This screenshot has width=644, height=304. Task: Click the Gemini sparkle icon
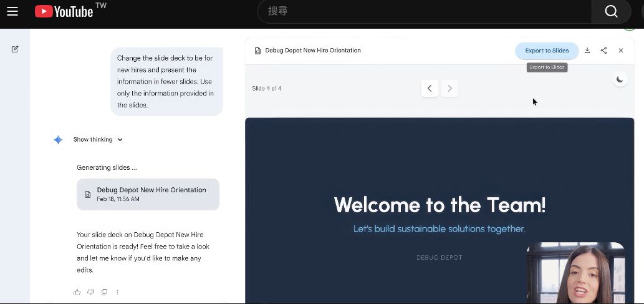pos(59,140)
